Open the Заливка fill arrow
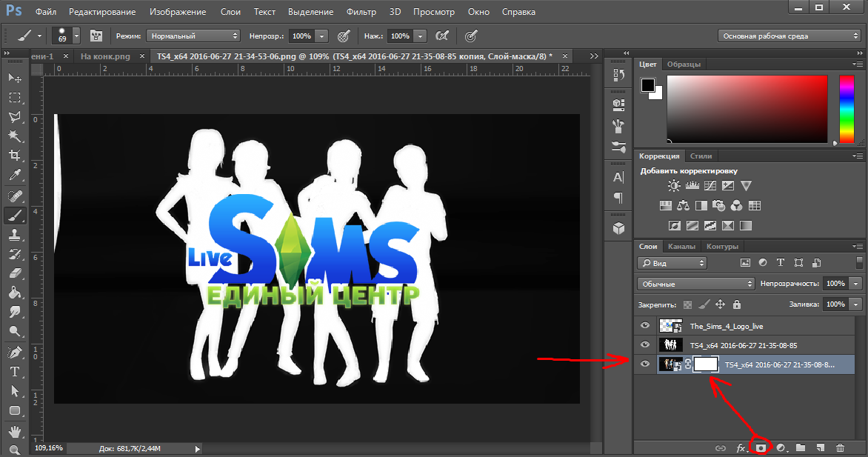This screenshot has height=457, width=868. pyautogui.click(x=856, y=304)
